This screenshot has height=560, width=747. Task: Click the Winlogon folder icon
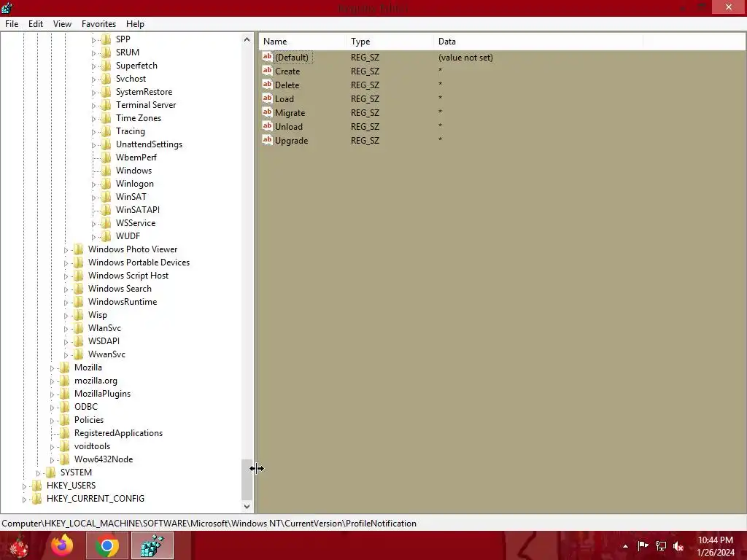coord(107,183)
